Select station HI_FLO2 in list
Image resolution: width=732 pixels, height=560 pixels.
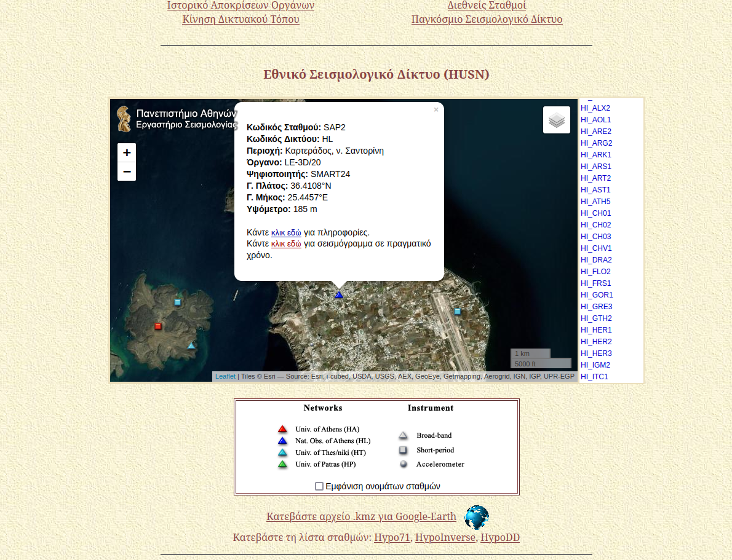pos(595,271)
